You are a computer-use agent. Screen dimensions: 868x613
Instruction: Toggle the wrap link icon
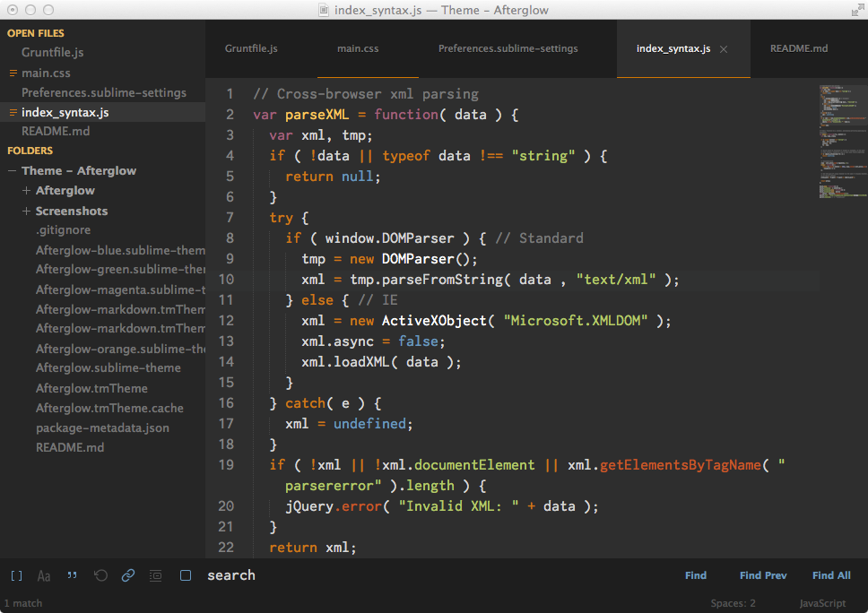point(128,575)
